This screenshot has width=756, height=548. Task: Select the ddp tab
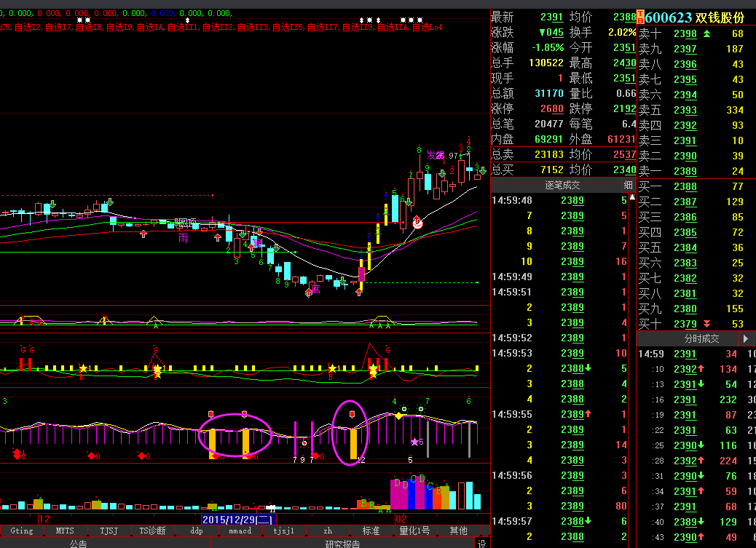pos(196,531)
